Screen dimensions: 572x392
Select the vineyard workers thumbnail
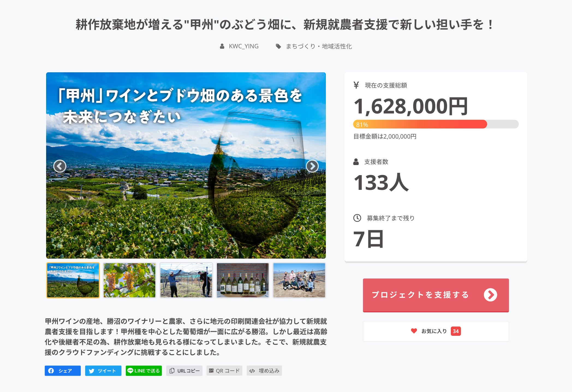tap(186, 280)
